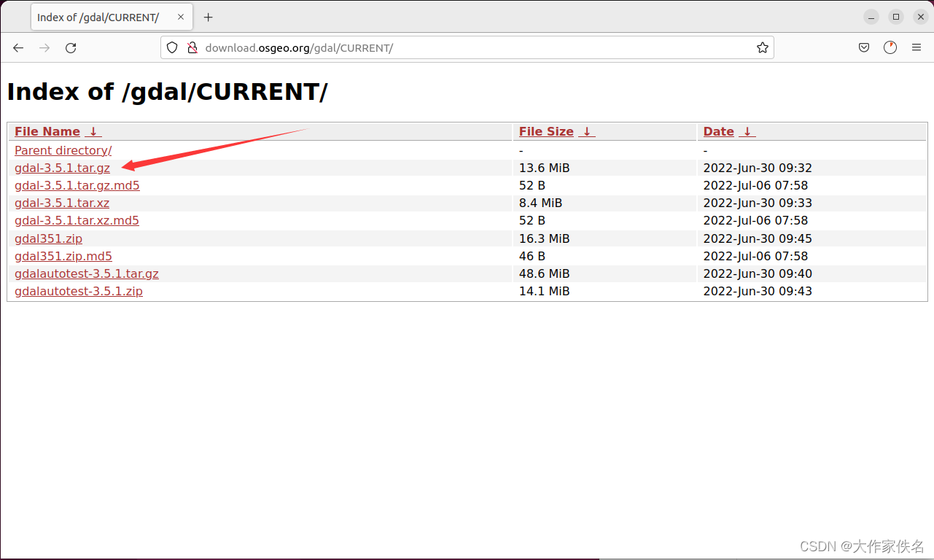934x560 pixels.
Task: Minimize the browser window
Action: point(871,17)
